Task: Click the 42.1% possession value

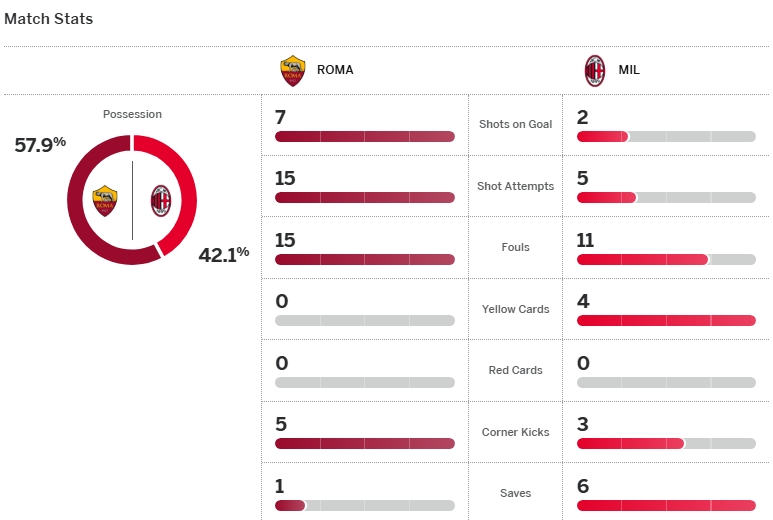Action: coord(223,254)
